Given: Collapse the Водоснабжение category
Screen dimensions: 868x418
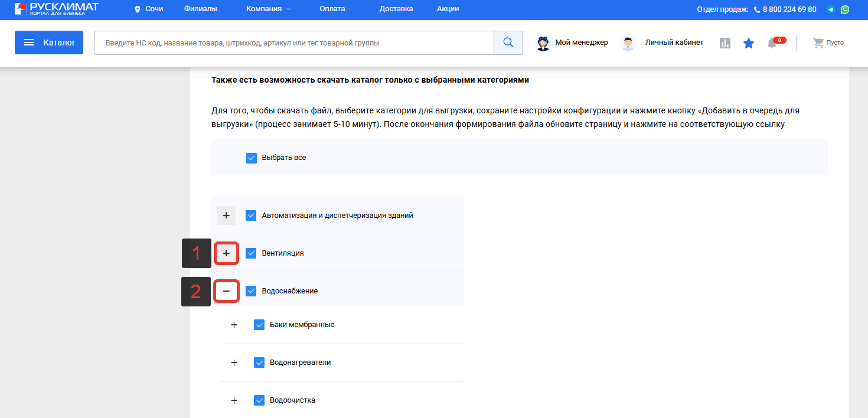Looking at the screenshot, I should point(226,291).
